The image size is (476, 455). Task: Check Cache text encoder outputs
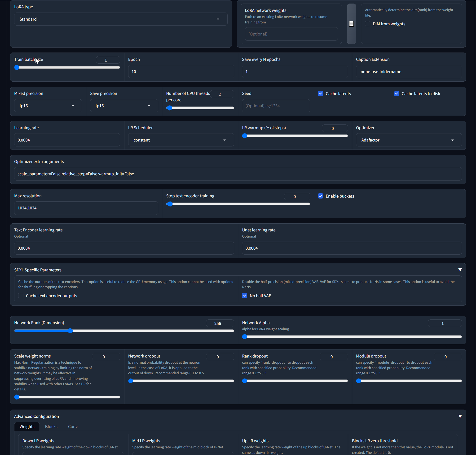(21, 296)
